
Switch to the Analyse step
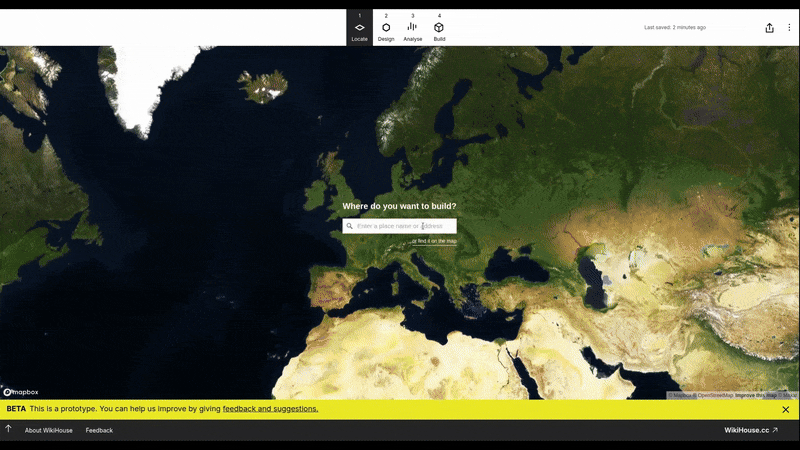click(412, 28)
